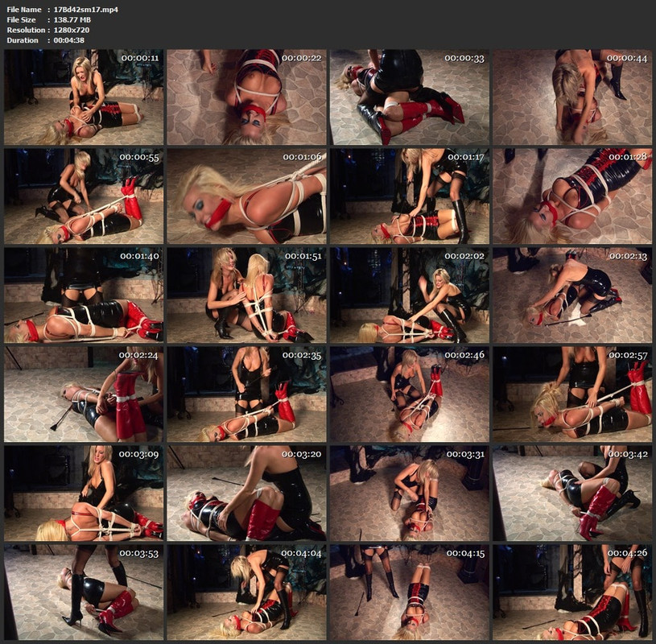The width and height of the screenshot is (656, 644).
Task: Open the frame marked 00:03:20
Action: click(246, 493)
